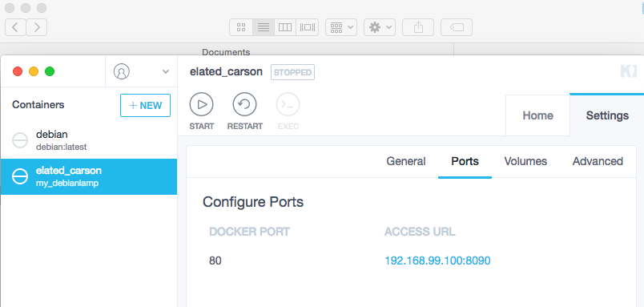
Task: Click the user account avatar icon
Action: (x=122, y=71)
